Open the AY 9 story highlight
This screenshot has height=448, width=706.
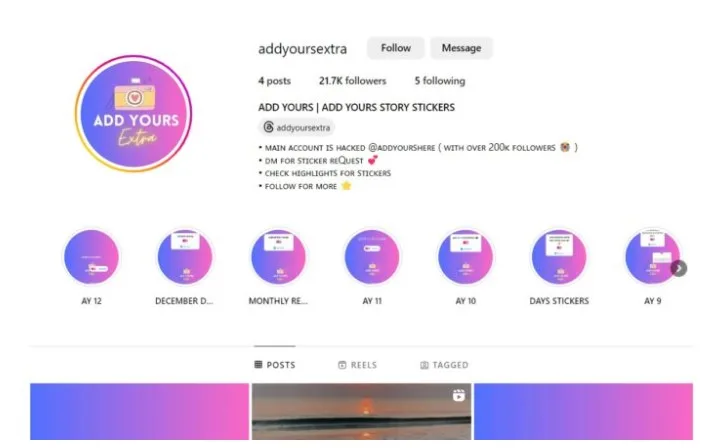click(652, 257)
